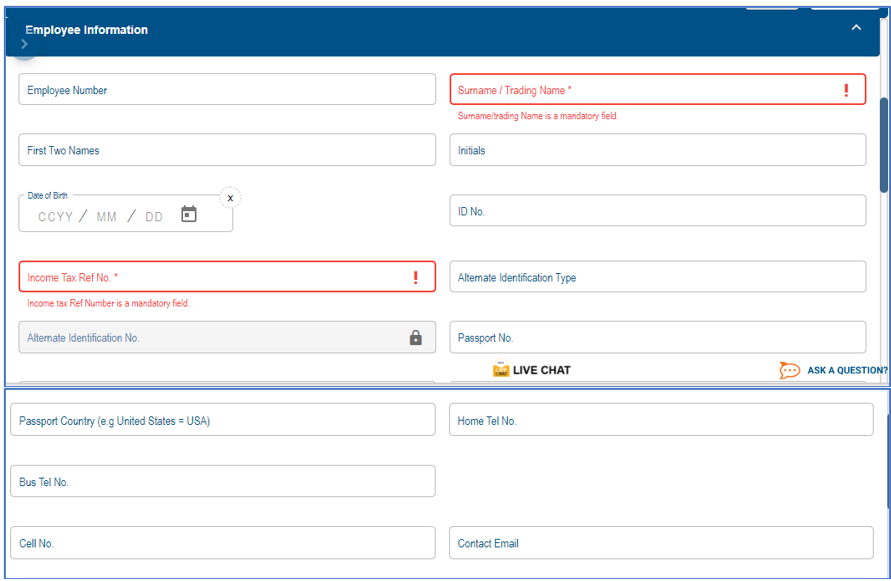This screenshot has width=891, height=581.
Task: Click the Passport Country field
Action: click(x=223, y=420)
